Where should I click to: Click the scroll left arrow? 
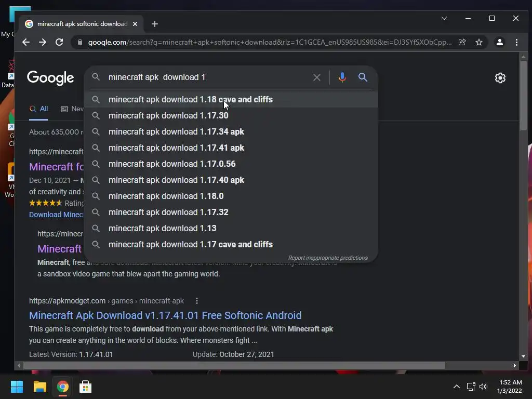point(19,365)
